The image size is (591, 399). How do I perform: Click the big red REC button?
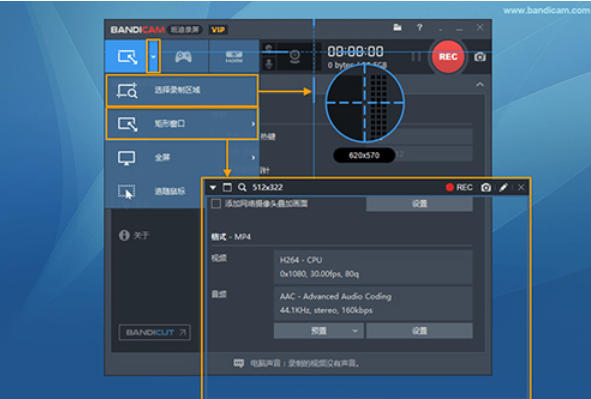(448, 57)
